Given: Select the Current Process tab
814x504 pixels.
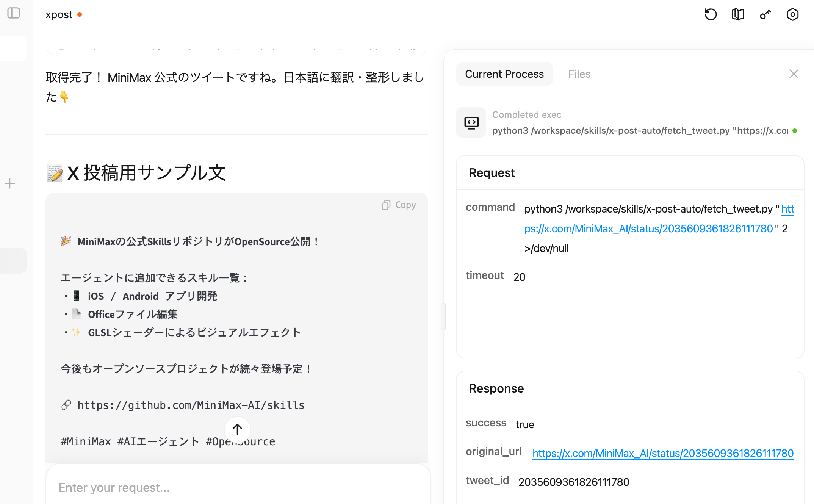Looking at the screenshot, I should pos(504,74).
